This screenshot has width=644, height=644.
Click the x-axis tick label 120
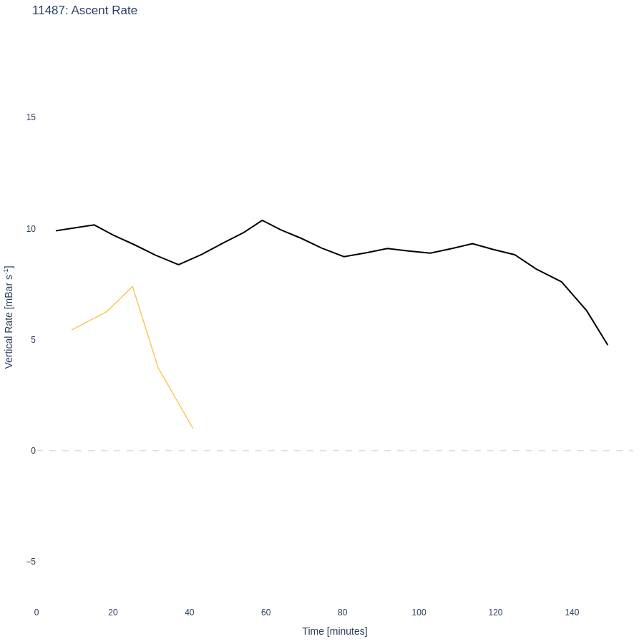click(x=495, y=613)
